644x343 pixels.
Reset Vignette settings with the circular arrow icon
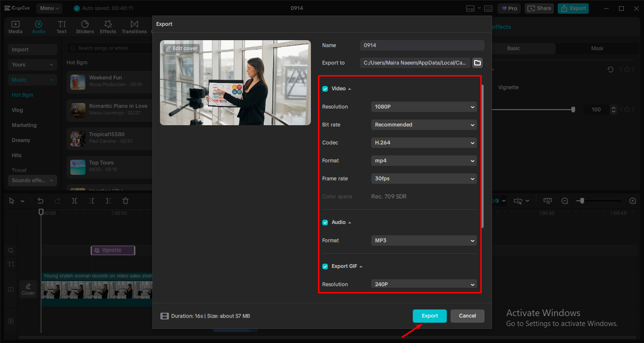point(611,69)
